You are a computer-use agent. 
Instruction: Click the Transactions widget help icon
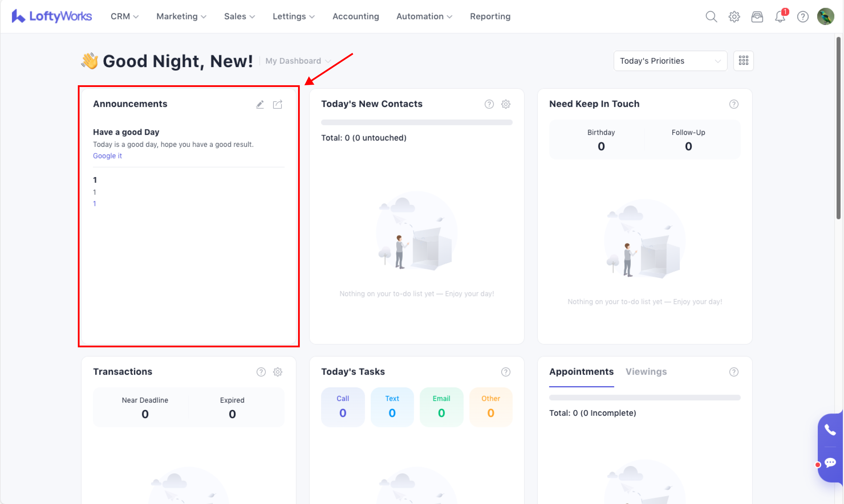coord(261,372)
